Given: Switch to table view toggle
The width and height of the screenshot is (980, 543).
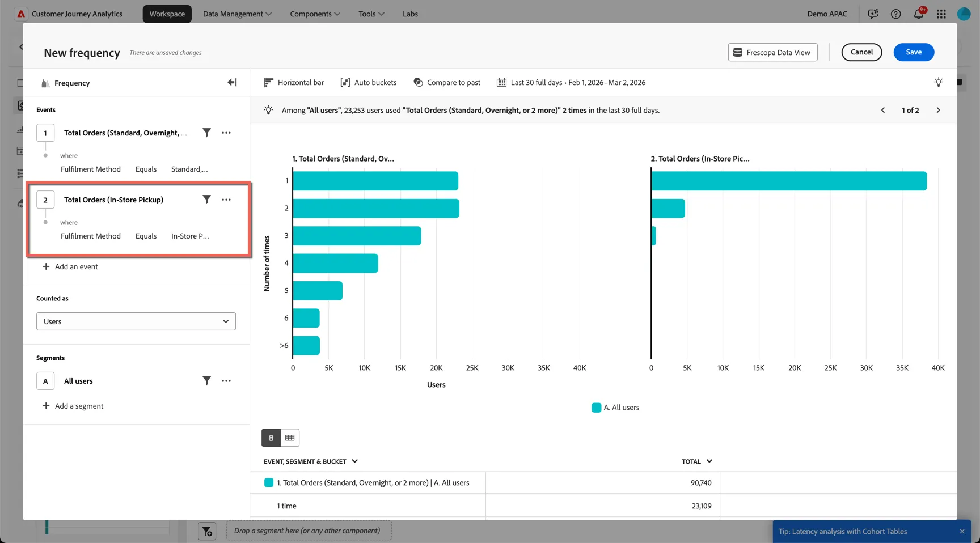Looking at the screenshot, I should [x=290, y=438].
